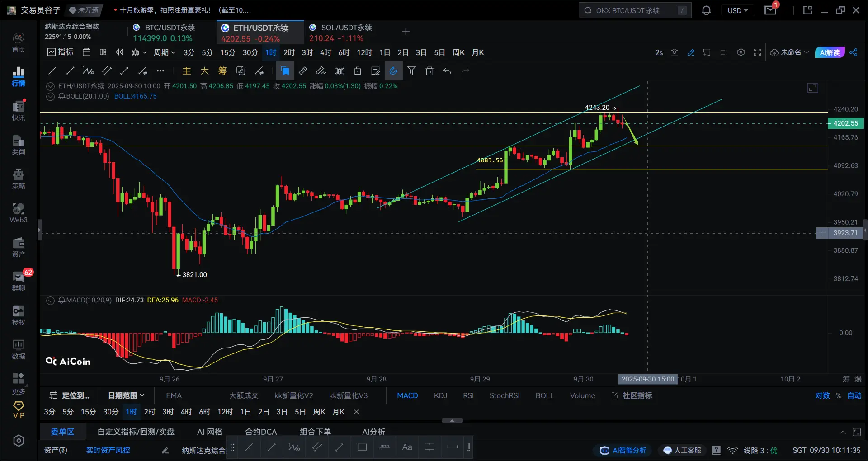Open the candlestick chart type dropdown
Viewport: 868px width, 461px height.
click(139, 52)
